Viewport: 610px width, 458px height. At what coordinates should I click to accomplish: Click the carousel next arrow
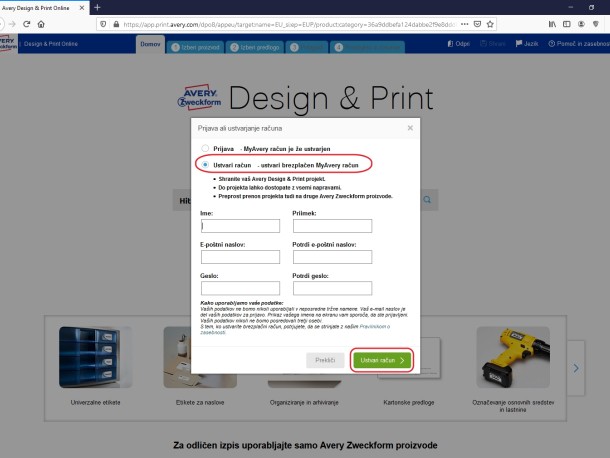[576, 368]
